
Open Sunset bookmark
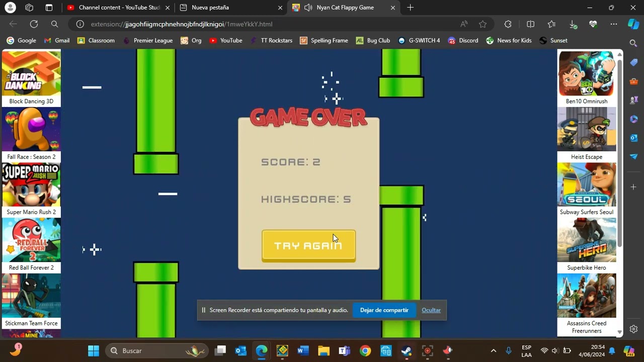click(x=553, y=41)
